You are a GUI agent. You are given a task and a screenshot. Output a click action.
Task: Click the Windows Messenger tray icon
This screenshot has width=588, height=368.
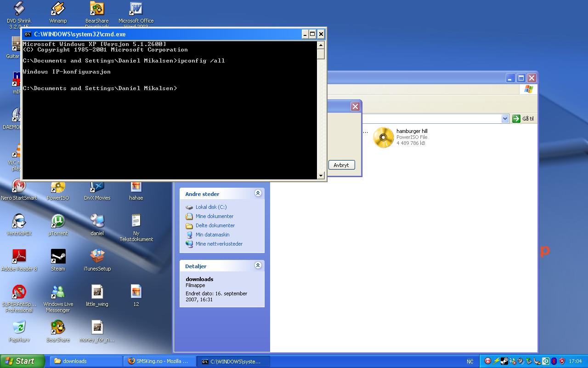[x=512, y=361]
